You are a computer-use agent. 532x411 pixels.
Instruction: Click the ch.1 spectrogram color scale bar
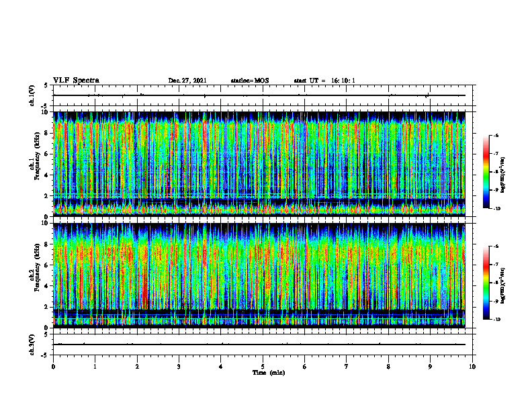pos(486,172)
